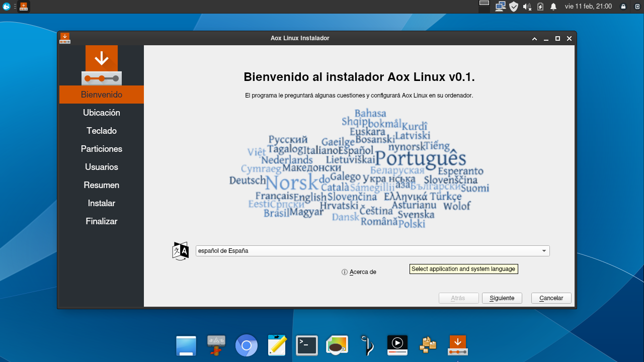Open the notepad text editor from the dock
The image size is (644, 362).
pos(277,346)
